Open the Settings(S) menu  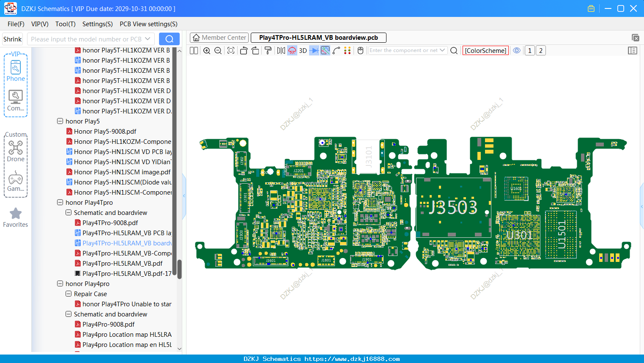(x=98, y=24)
